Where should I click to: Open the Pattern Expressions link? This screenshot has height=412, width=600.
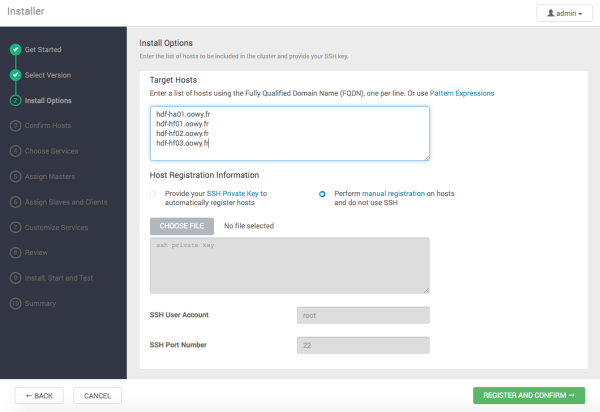point(461,93)
